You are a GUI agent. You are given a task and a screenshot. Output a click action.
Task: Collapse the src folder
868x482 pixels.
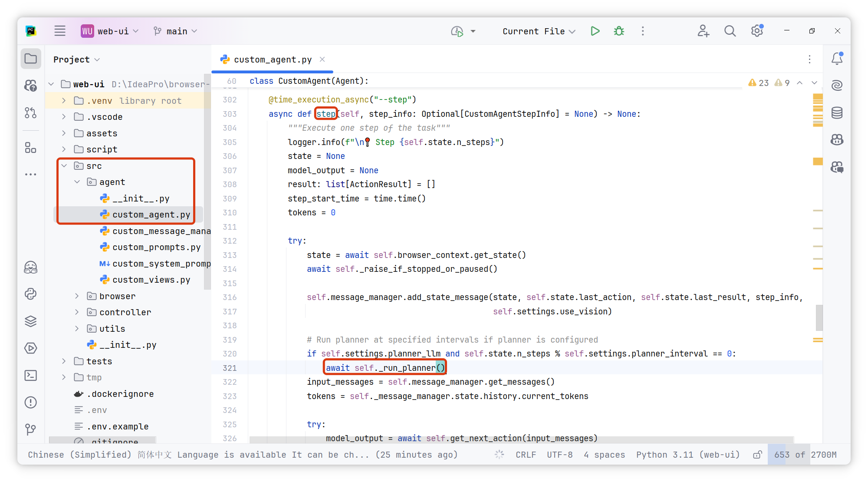tap(64, 166)
